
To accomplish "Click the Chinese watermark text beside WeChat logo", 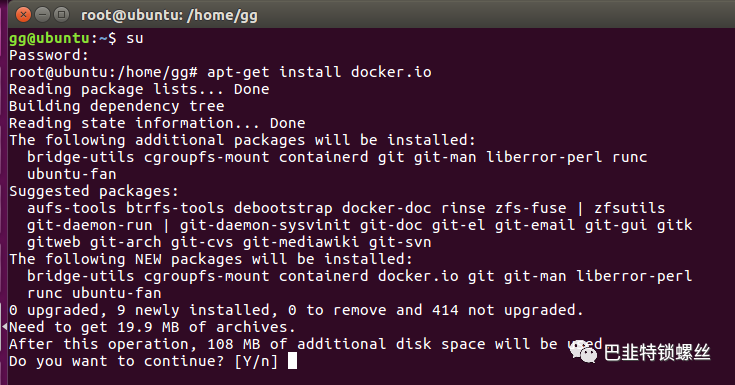I will point(657,352).
